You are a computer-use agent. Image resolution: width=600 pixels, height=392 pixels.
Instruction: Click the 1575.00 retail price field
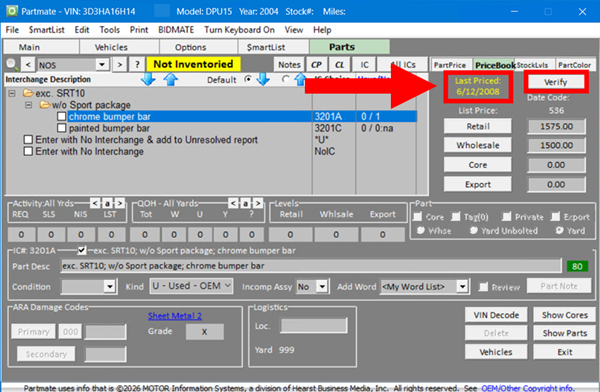556,126
